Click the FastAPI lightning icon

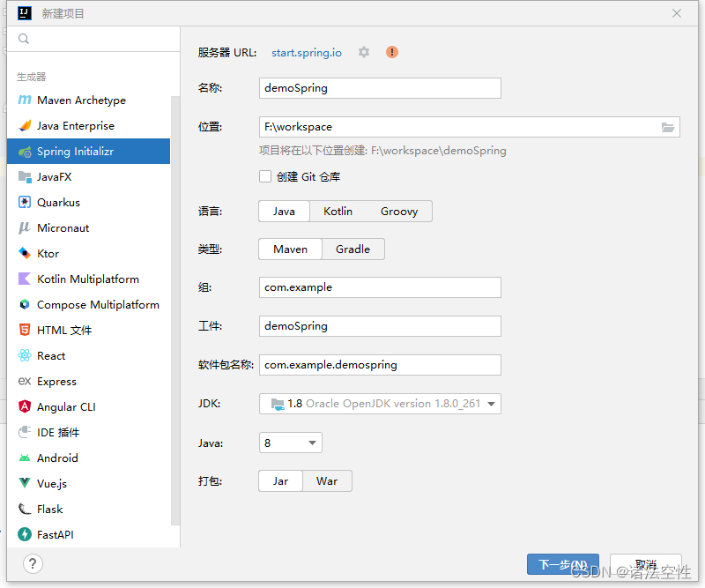25,534
